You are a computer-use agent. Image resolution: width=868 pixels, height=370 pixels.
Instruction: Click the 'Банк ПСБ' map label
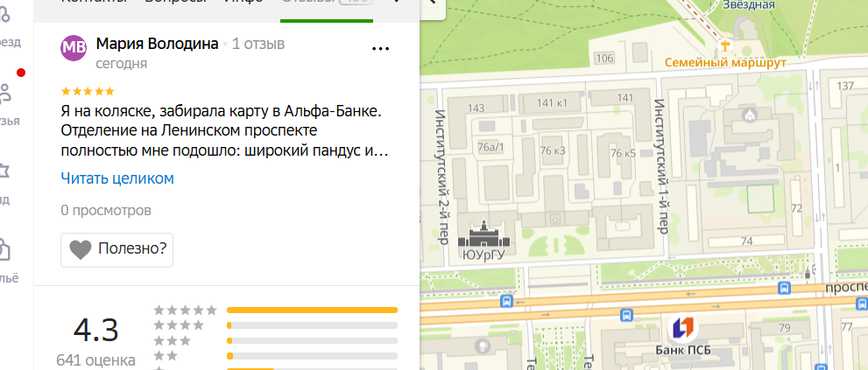click(682, 350)
